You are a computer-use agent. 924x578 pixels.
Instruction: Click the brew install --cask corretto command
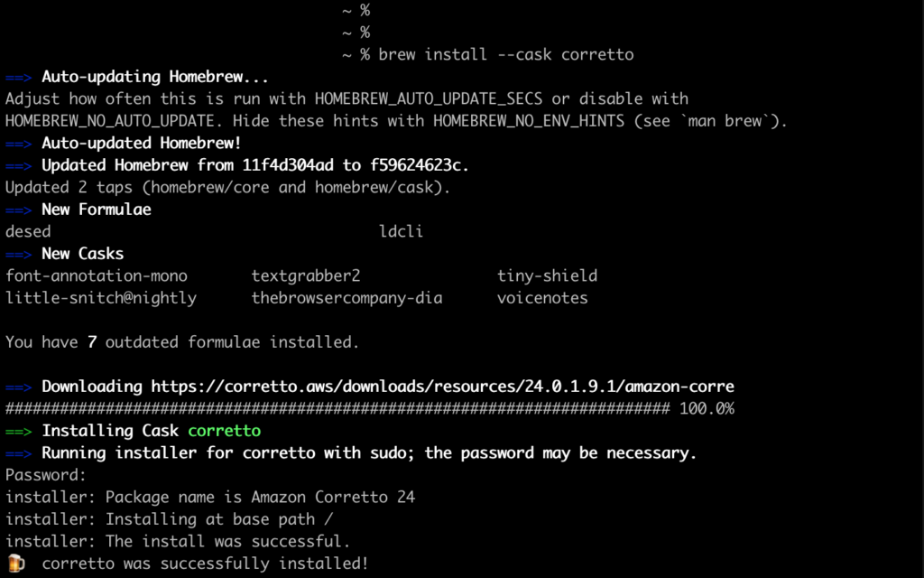[x=505, y=54]
